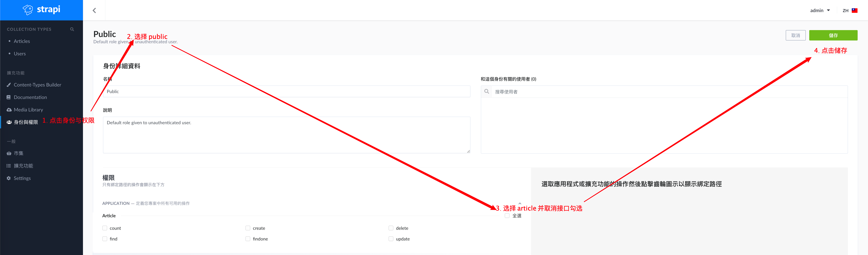Click the Media Library cloud icon
Image resolution: width=868 pixels, height=255 pixels.
click(x=9, y=110)
